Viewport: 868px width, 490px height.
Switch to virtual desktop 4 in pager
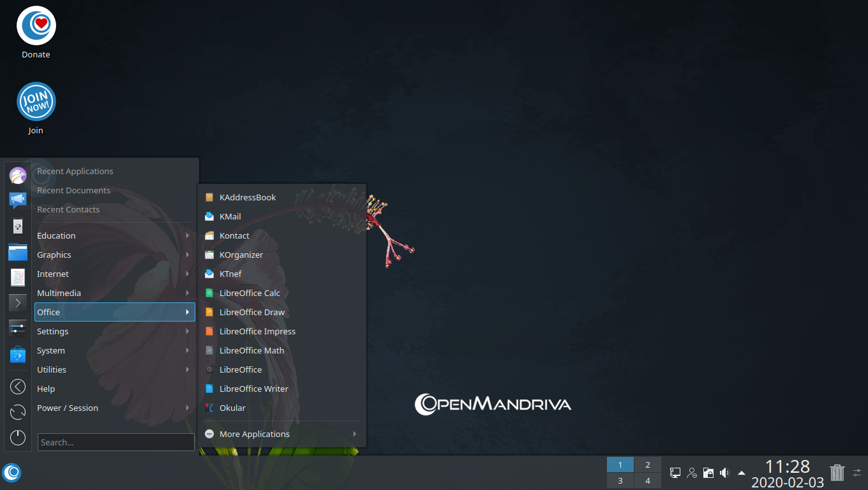pos(648,480)
